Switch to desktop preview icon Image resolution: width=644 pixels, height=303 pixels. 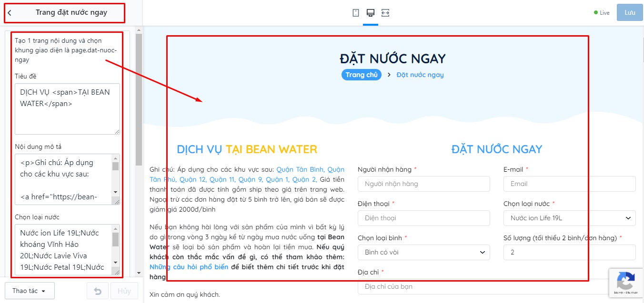point(370,13)
